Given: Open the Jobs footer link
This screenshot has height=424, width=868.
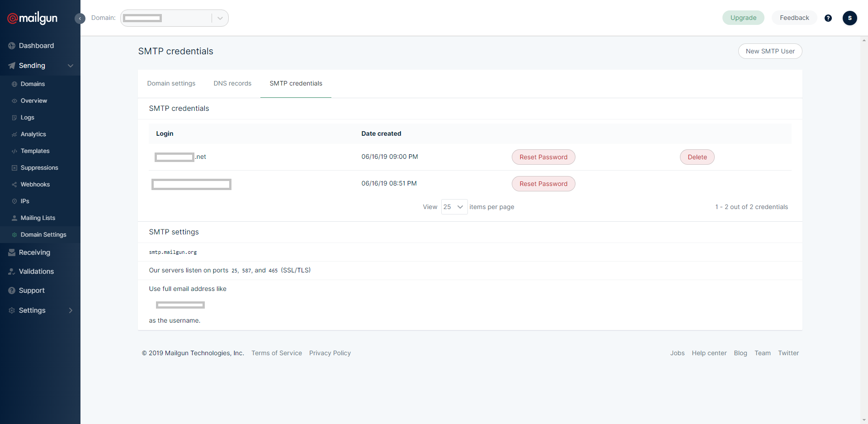Looking at the screenshot, I should (x=677, y=353).
